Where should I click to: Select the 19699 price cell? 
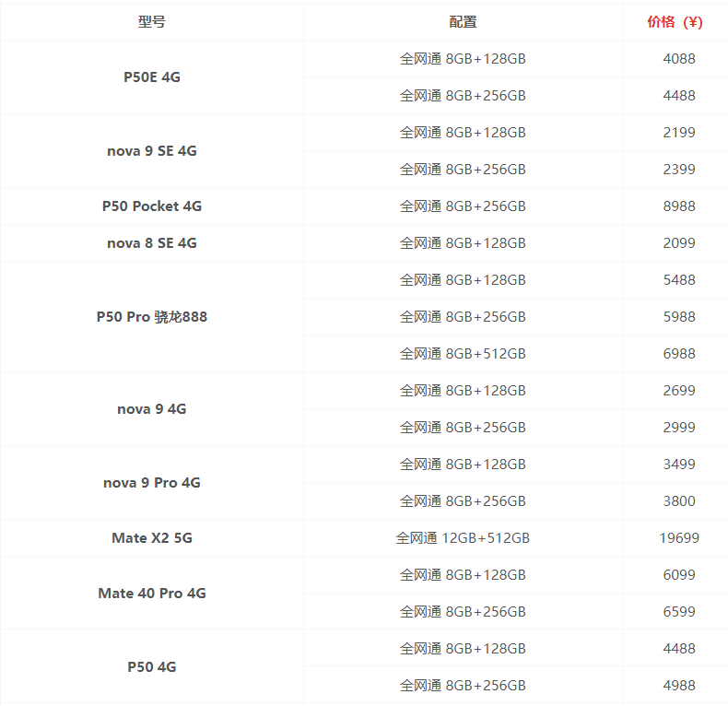679,538
